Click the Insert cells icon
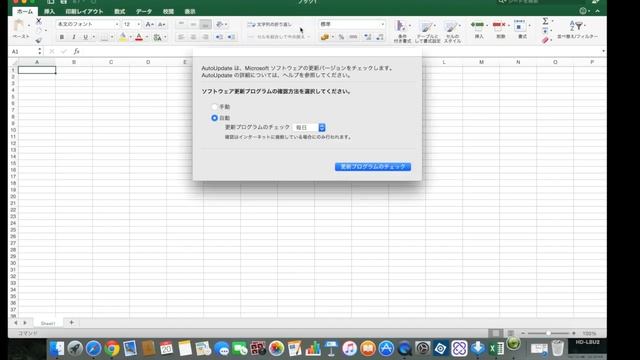The height and width of the screenshot is (360, 640). [477, 25]
